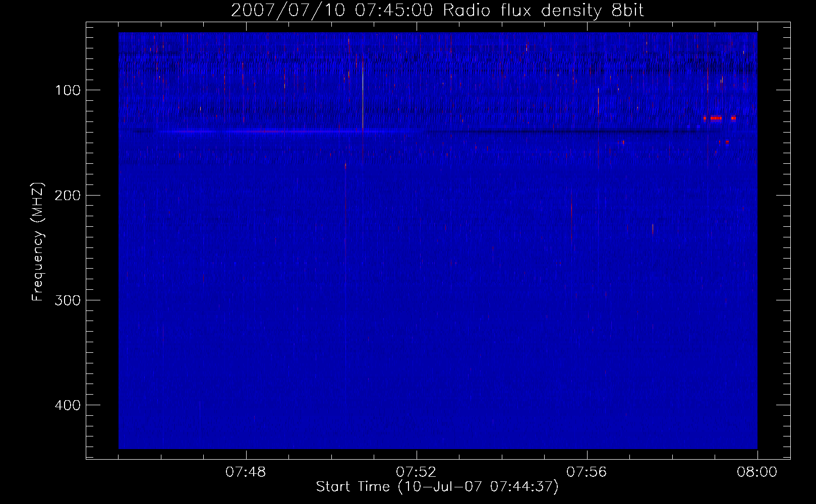
Task: Click the 300 MHz frequency tick label
Action: (x=68, y=300)
